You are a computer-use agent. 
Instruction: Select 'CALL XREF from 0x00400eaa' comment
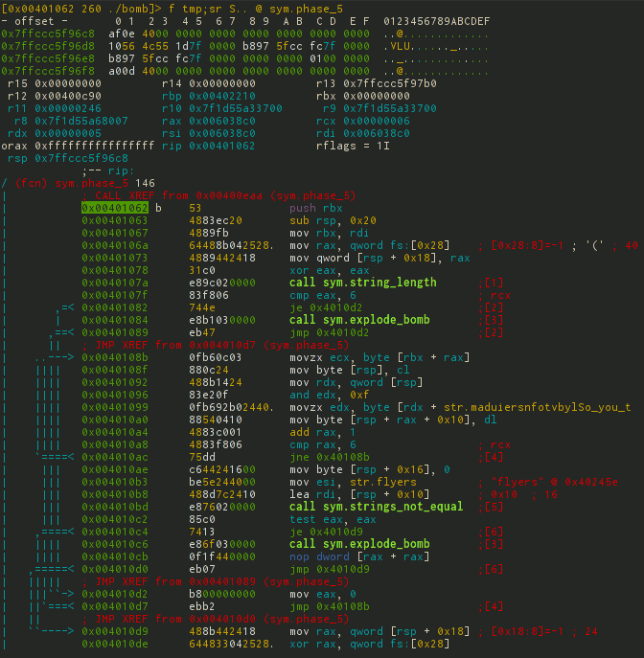pos(218,196)
